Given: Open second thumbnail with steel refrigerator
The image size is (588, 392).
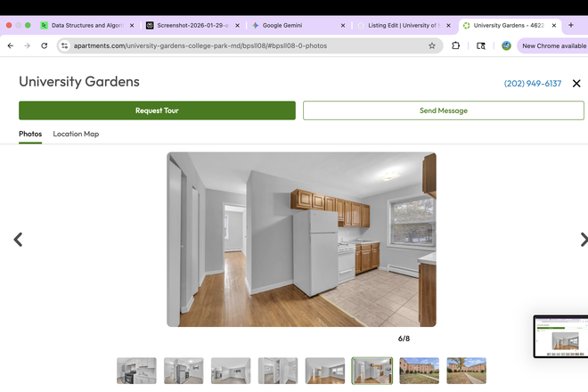Looking at the screenshot, I should [184, 371].
